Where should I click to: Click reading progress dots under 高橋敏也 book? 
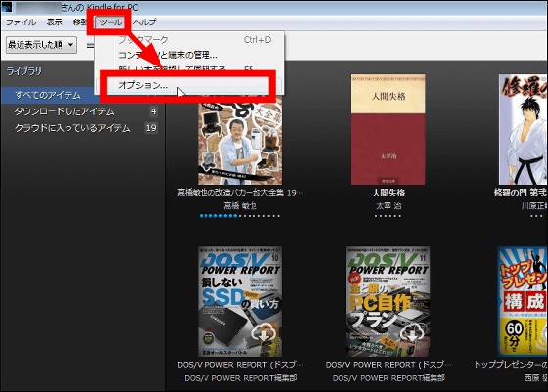(240, 216)
